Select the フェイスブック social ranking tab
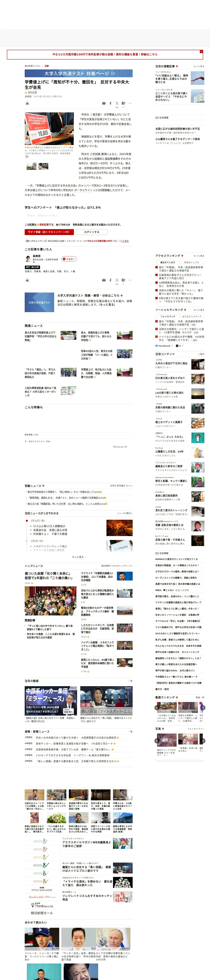Screen dimensions: 210x980 (x=167, y=316)
